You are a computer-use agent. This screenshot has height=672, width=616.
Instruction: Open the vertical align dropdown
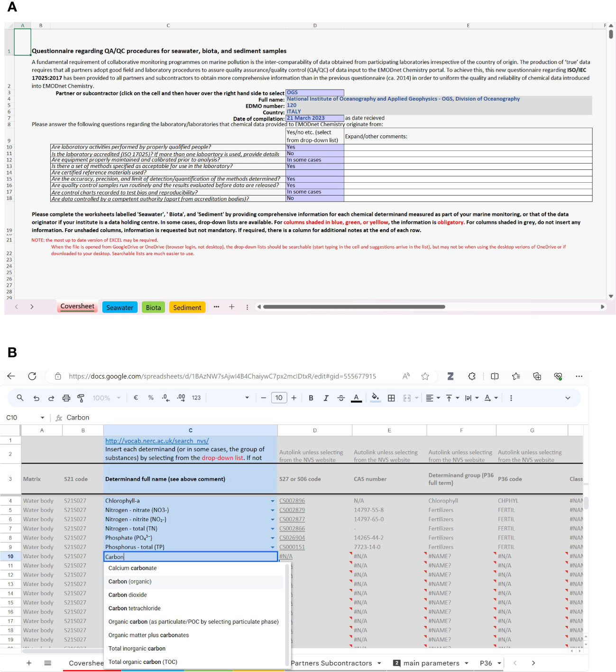[452, 398]
